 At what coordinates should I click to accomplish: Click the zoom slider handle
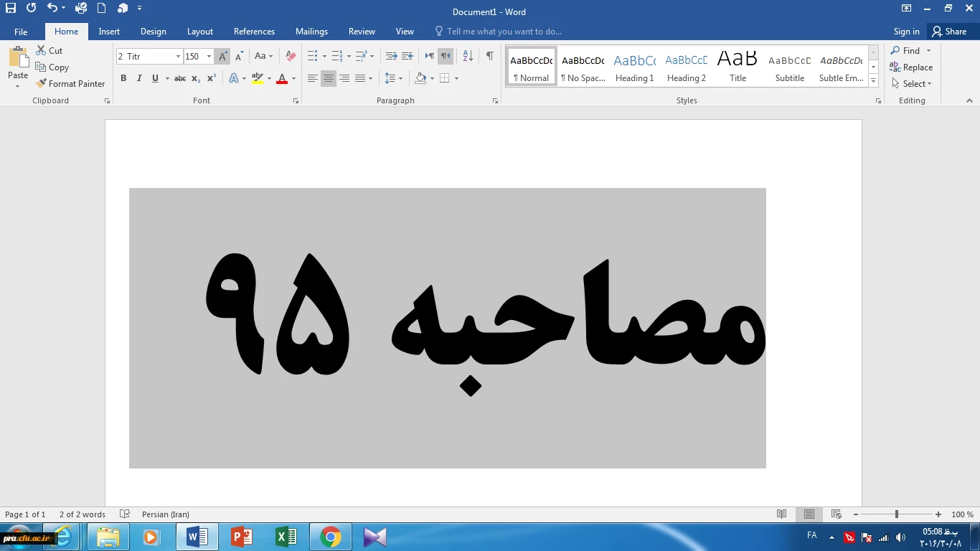click(x=896, y=514)
